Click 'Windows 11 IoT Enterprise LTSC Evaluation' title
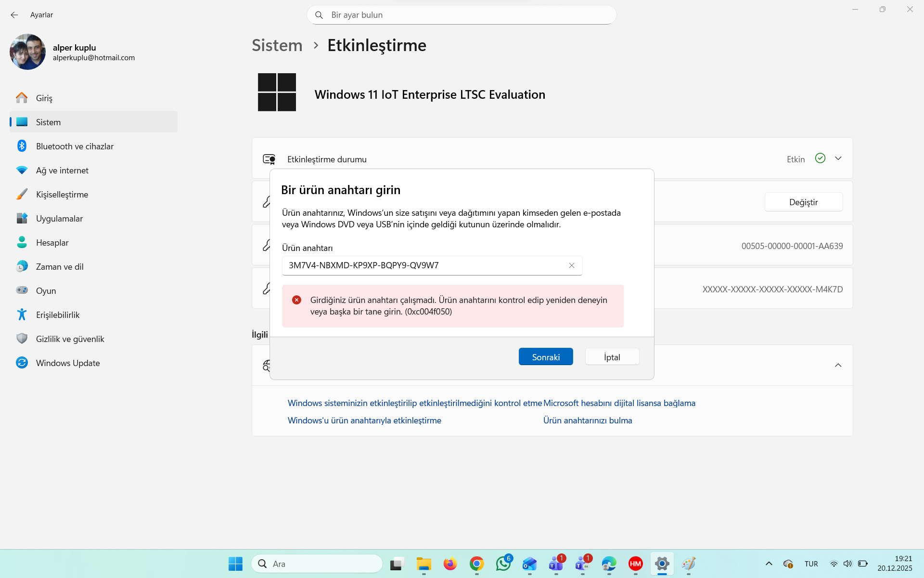This screenshot has height=578, width=924. 430,94
